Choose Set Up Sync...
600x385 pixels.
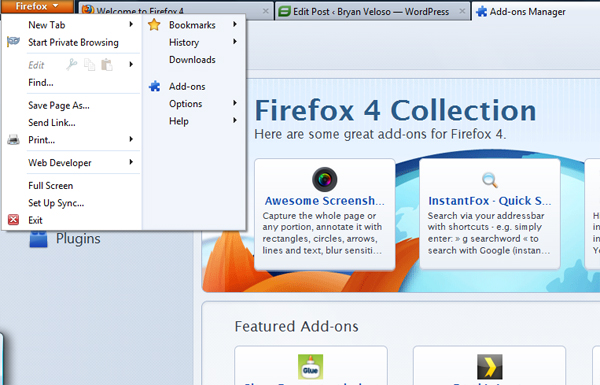pos(56,203)
